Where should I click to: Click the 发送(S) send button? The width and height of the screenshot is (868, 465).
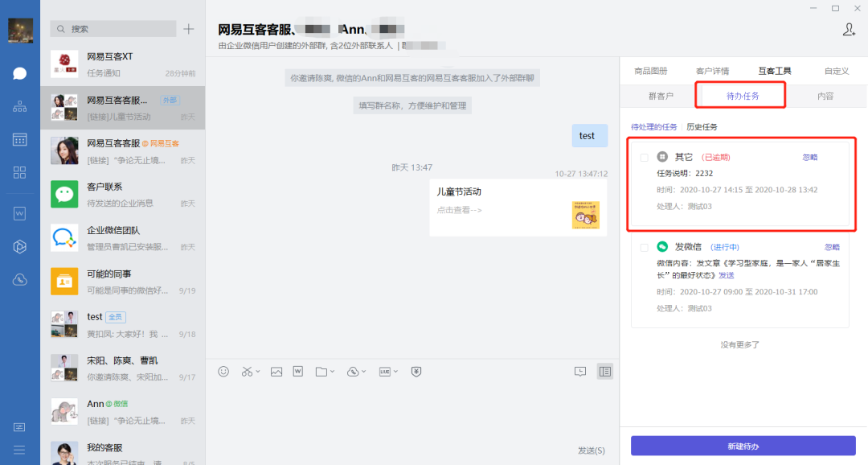click(592, 451)
